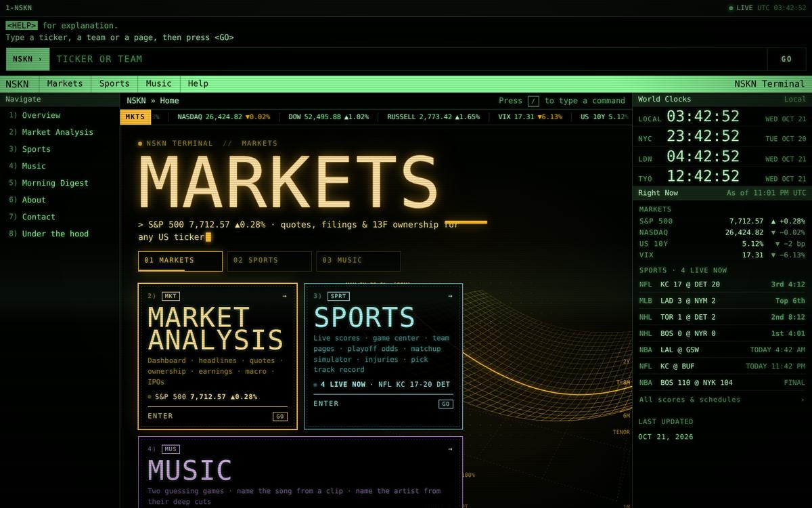812x508 pixels.
Task: Click the NSKN prompt prefix in the command bar
Action: click(x=28, y=59)
